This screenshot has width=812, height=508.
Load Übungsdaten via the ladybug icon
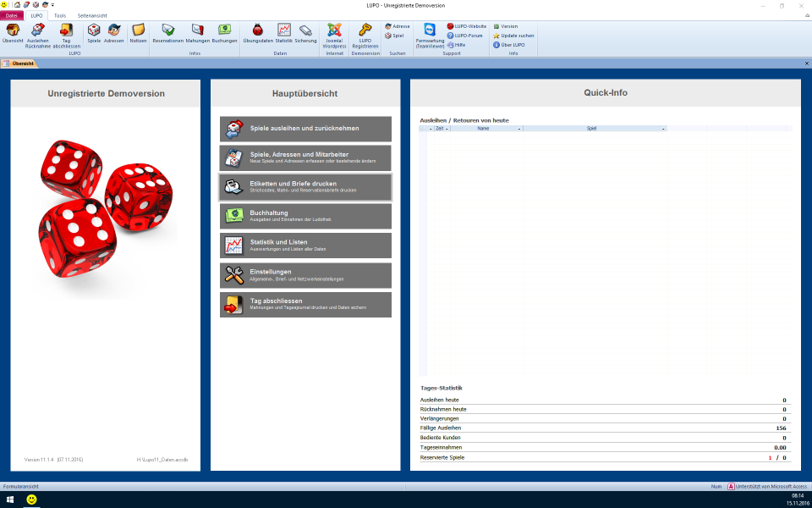click(x=258, y=33)
